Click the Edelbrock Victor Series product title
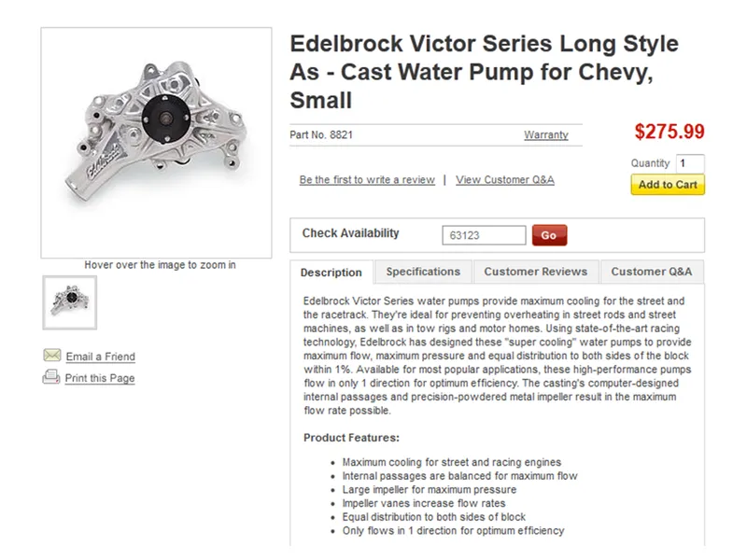 coord(484,71)
